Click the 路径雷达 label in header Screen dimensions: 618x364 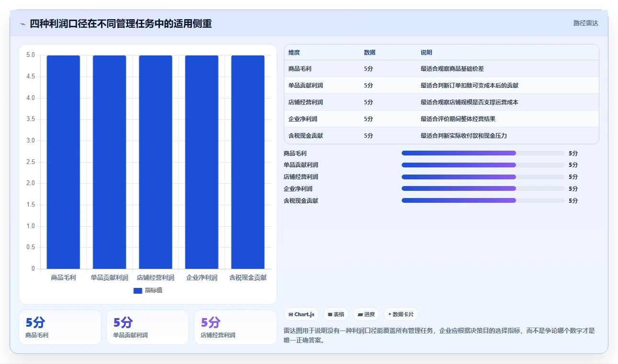(x=586, y=23)
